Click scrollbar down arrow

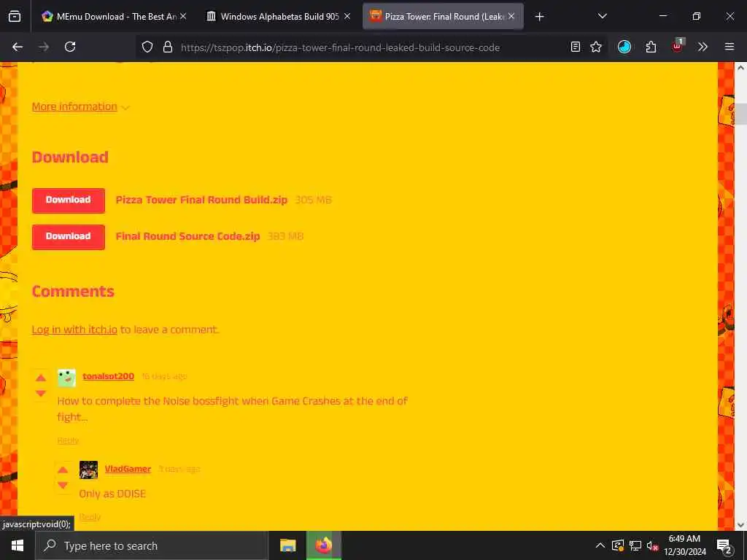[741, 525]
